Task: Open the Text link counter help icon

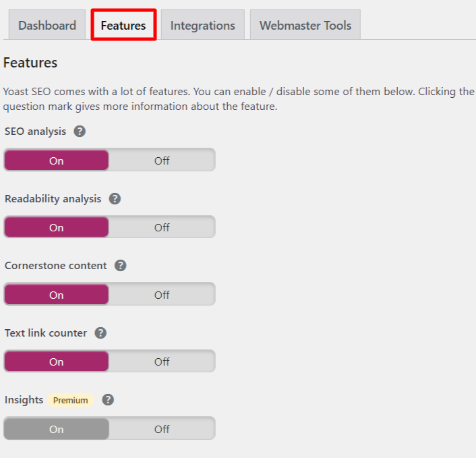Action: [100, 333]
